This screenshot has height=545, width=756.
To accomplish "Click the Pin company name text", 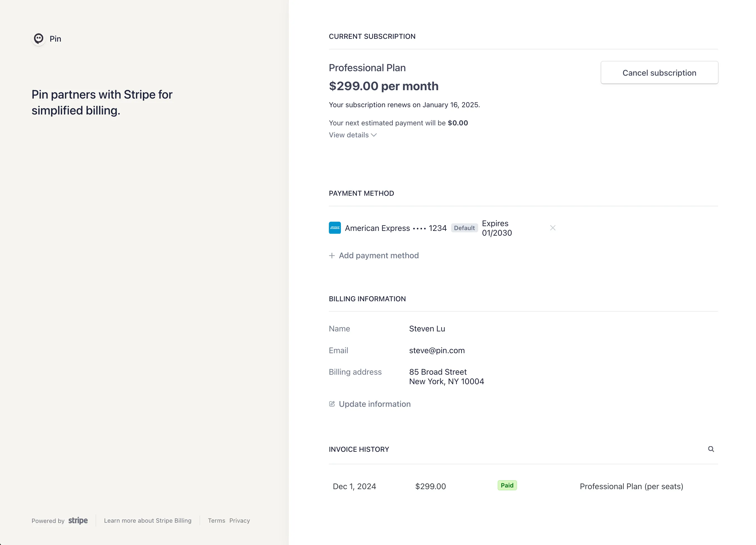I will pyautogui.click(x=55, y=39).
